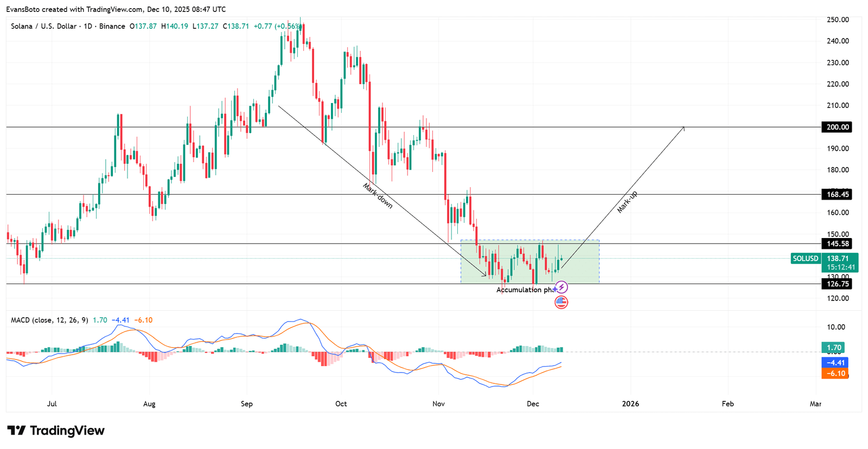Image resolution: width=868 pixels, height=449 pixels.
Task: Click the blue -4.41 MACD line value tag
Action: coord(834,363)
